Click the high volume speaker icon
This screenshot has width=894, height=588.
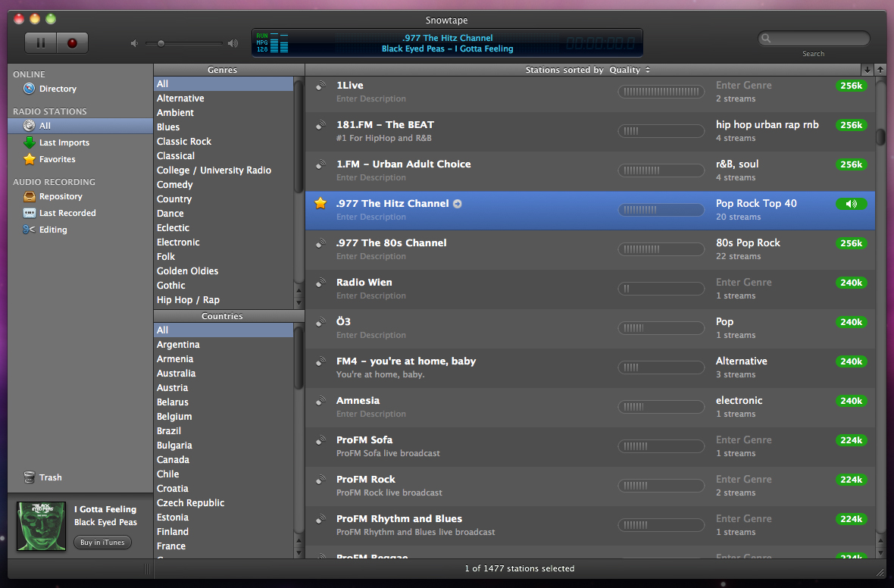coord(233,43)
